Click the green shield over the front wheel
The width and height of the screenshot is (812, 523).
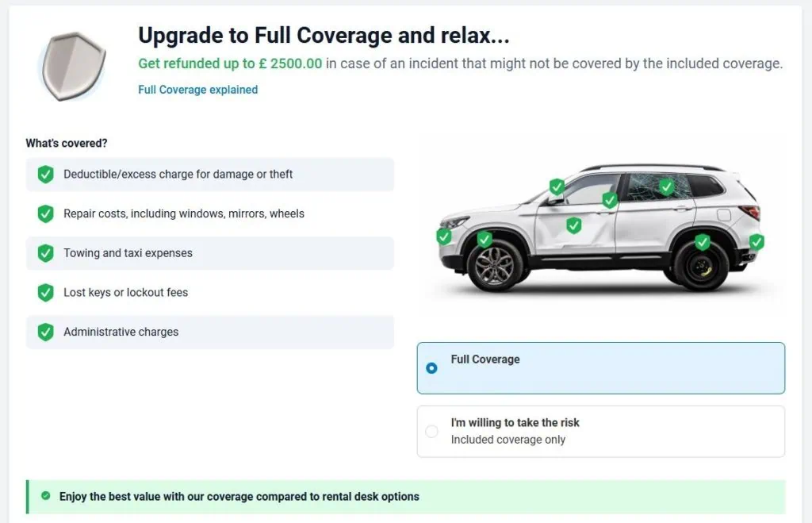coord(485,239)
